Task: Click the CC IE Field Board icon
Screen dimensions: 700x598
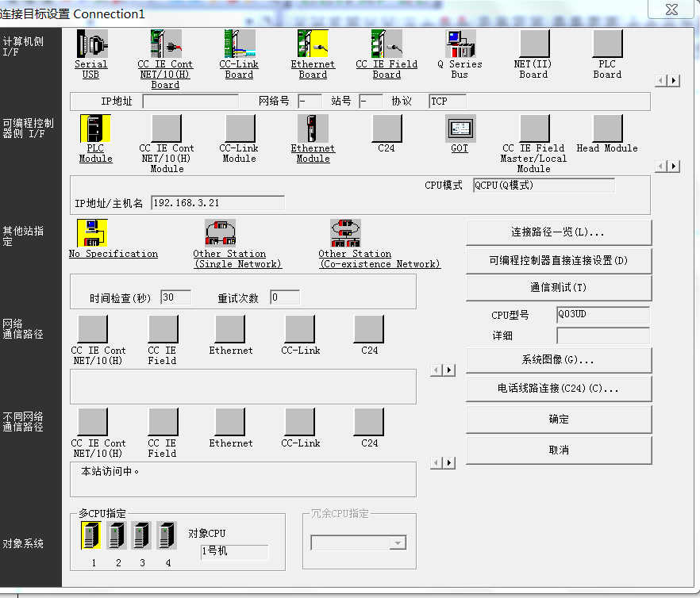Action: click(x=387, y=44)
